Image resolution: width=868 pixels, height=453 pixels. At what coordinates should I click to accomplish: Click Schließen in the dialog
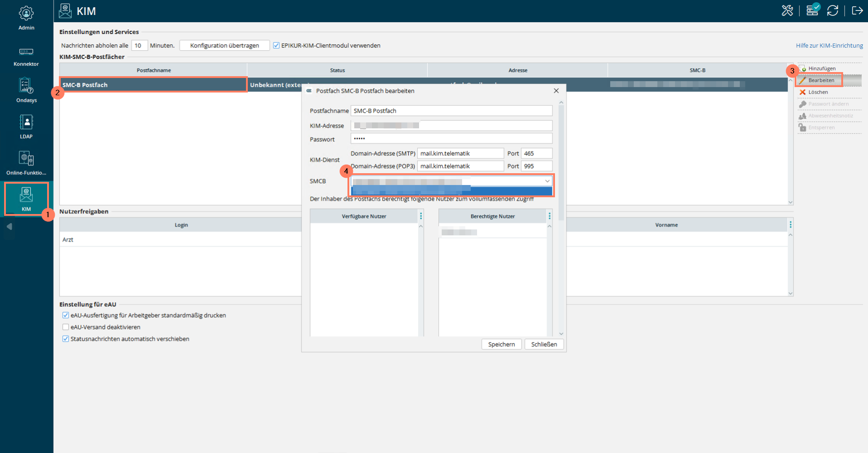coord(544,344)
